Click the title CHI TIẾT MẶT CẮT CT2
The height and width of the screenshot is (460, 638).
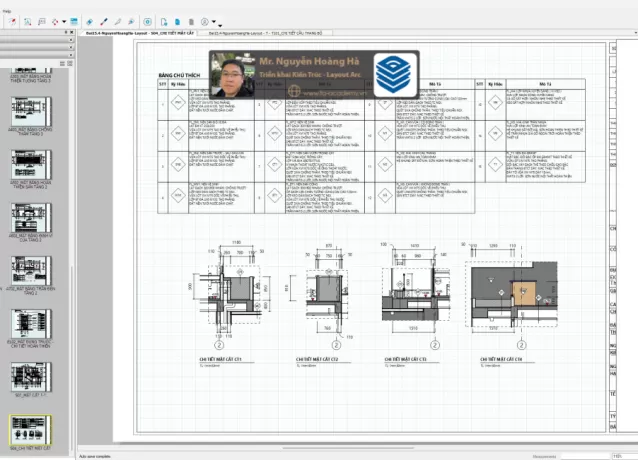(317, 359)
